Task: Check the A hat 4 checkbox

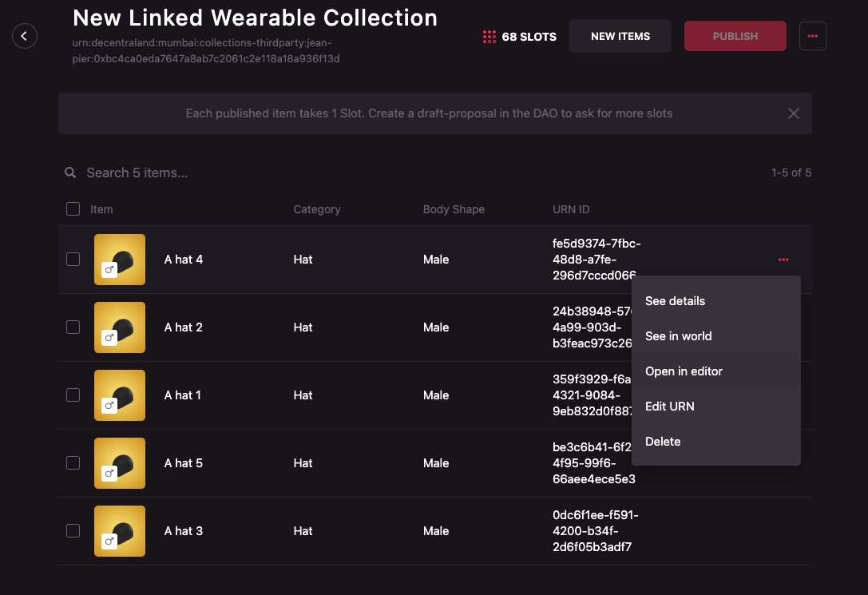Action: pos(73,260)
